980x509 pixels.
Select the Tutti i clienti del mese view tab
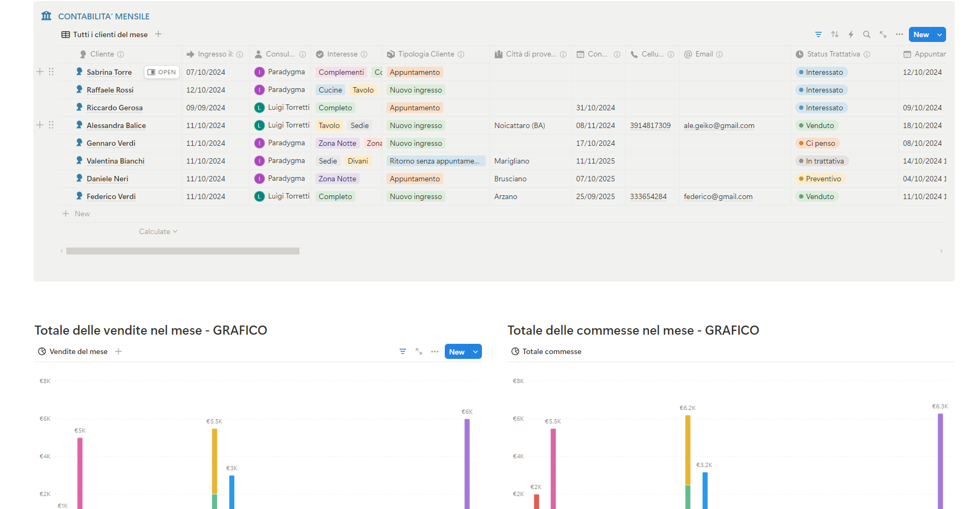coord(104,34)
